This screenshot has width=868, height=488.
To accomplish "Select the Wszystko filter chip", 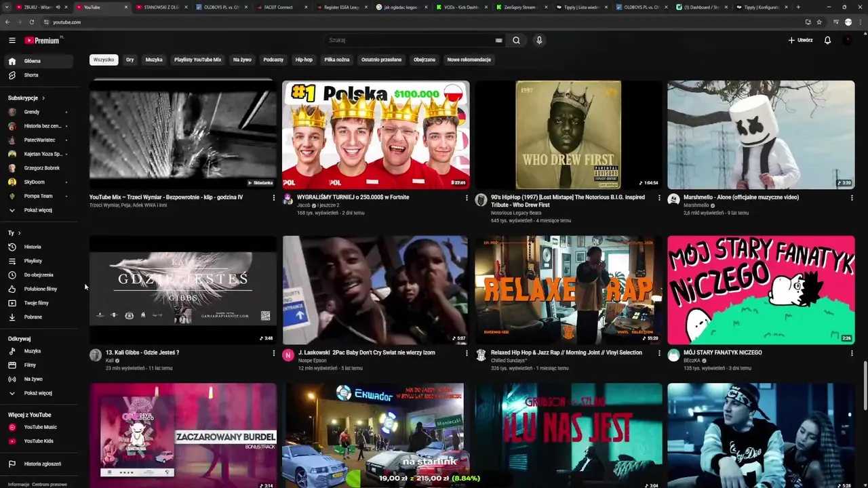I will (x=104, y=60).
